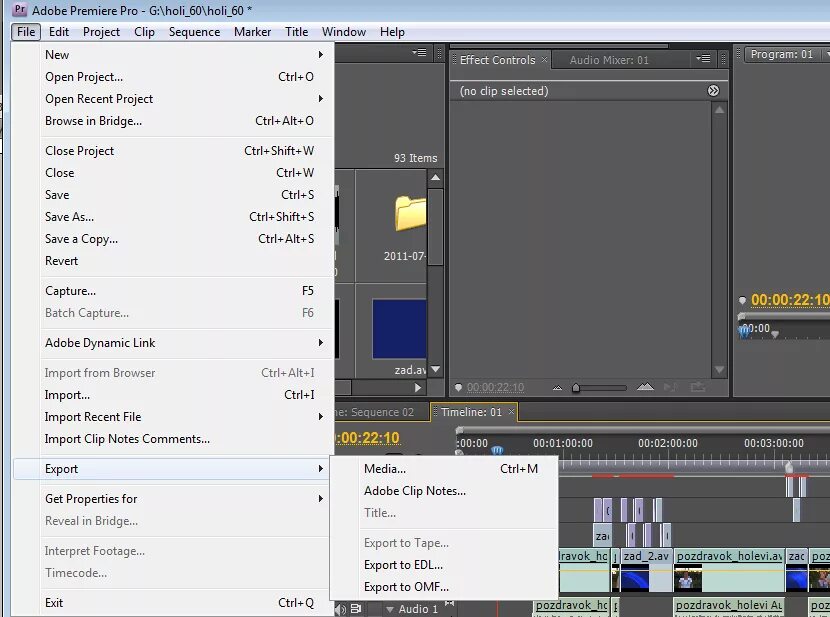
Task: Select Media... in Export submenu
Action: tap(444, 469)
